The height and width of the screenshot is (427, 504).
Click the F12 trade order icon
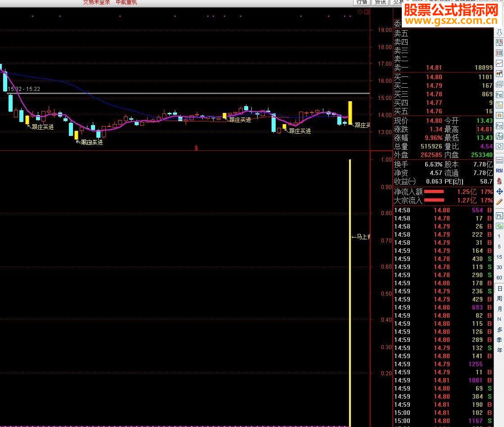499,126
